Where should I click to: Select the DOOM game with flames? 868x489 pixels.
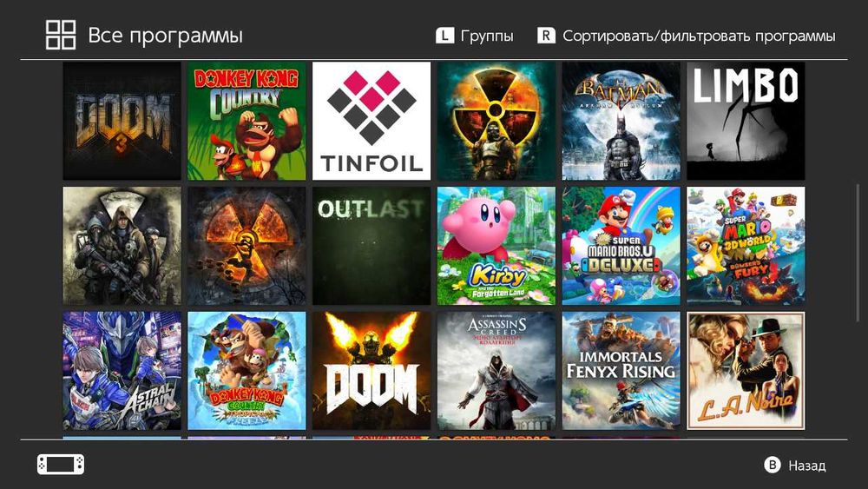372,371
